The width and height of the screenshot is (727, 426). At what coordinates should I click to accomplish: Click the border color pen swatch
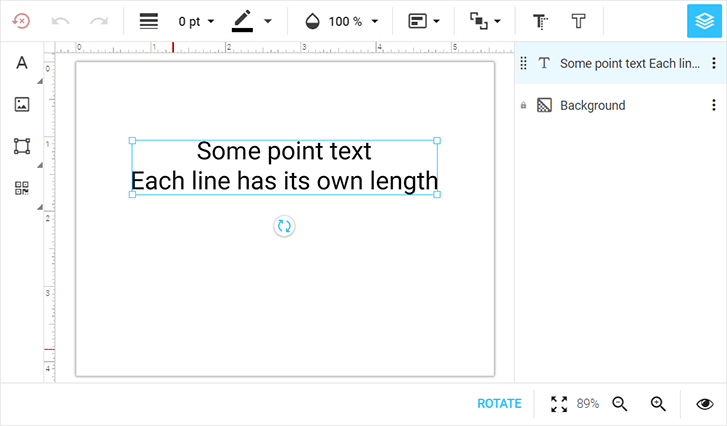242,21
